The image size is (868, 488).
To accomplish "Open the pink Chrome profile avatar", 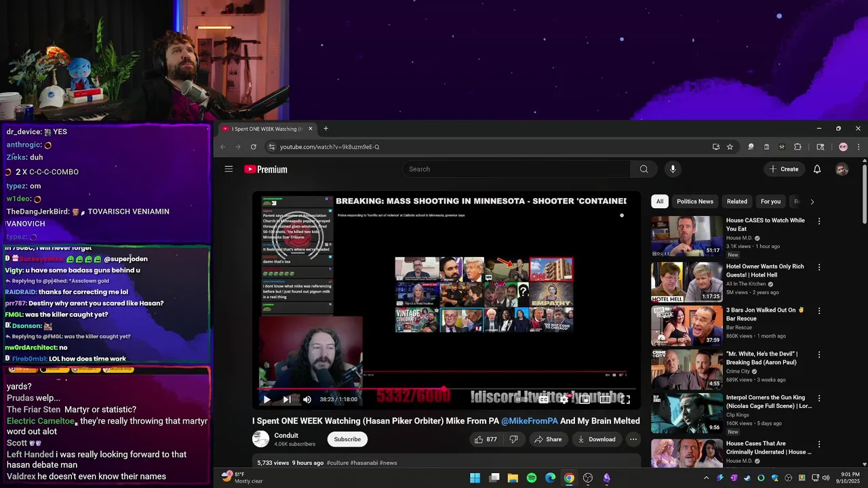I will coord(843,146).
